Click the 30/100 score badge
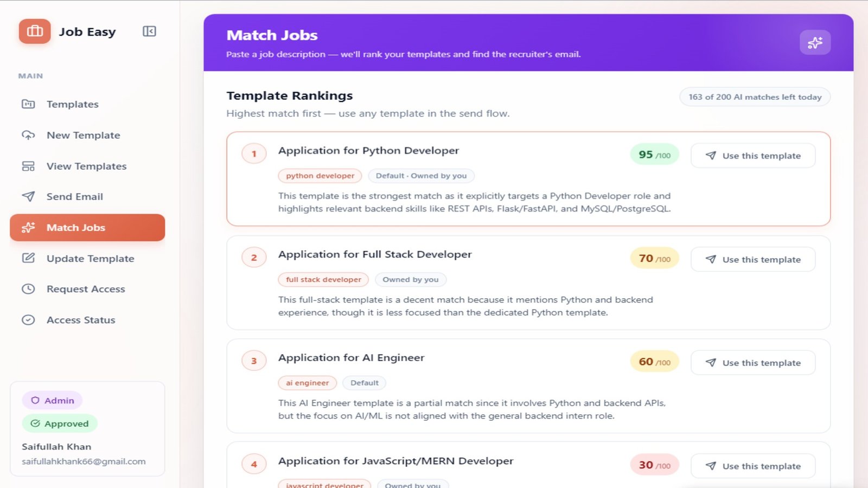This screenshot has width=868, height=488. (x=654, y=465)
